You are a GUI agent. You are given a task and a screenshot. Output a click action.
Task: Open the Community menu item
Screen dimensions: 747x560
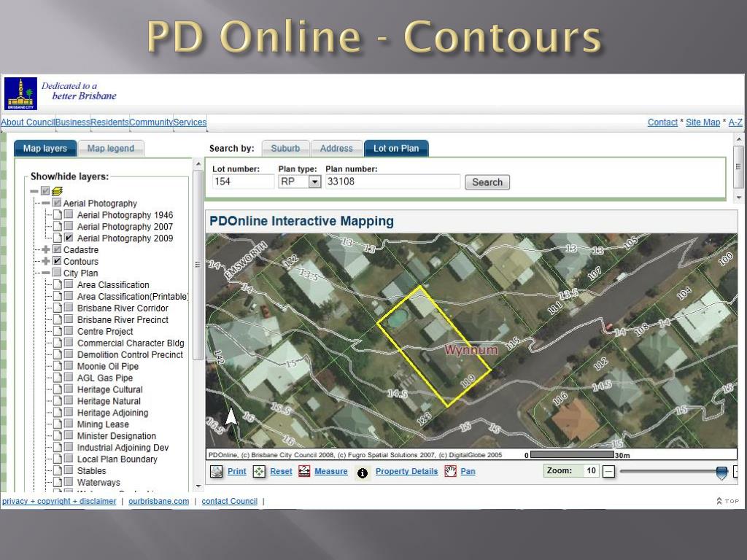point(151,122)
